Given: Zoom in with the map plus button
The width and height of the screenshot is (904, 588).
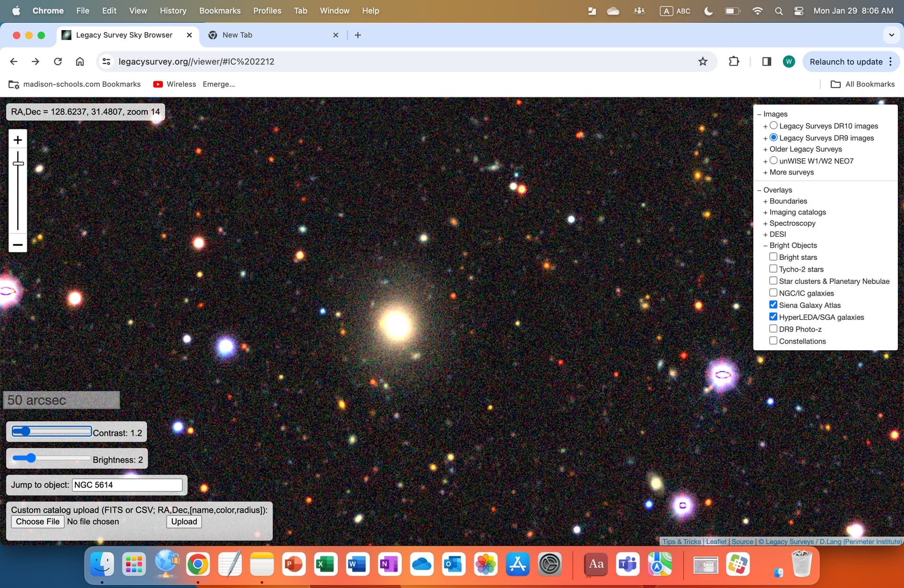Looking at the screenshot, I should point(18,140).
